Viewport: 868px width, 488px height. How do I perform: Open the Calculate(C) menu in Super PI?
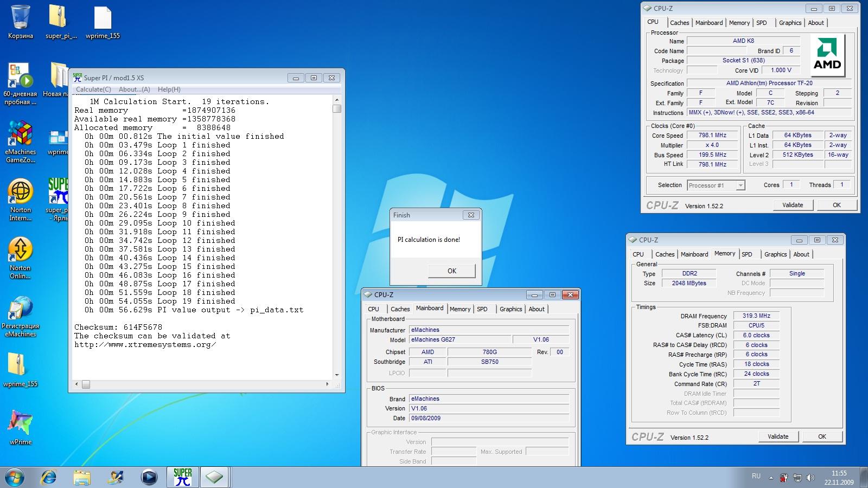[x=93, y=89]
